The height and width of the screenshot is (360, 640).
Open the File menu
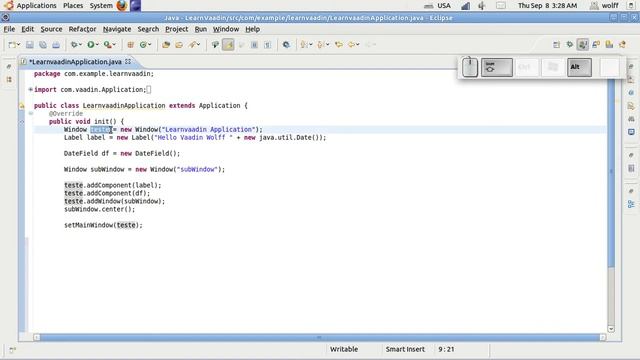tap(9, 29)
